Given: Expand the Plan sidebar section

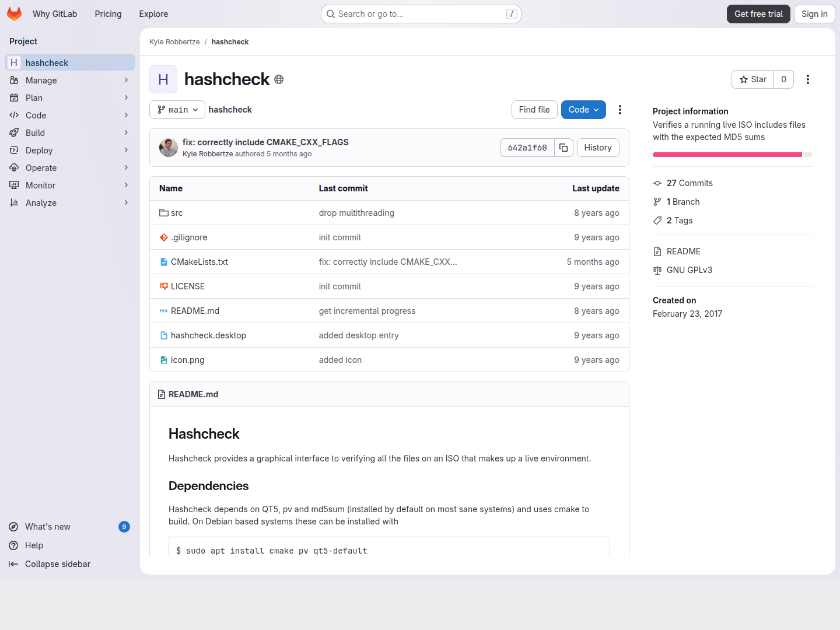Looking at the screenshot, I should [70, 98].
